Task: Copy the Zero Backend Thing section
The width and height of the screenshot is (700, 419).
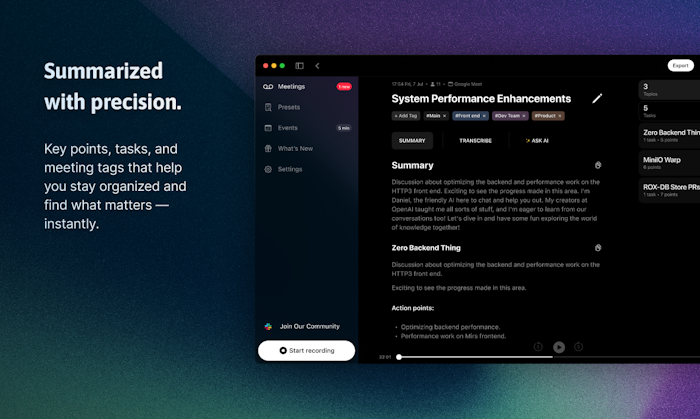Action: [x=598, y=248]
